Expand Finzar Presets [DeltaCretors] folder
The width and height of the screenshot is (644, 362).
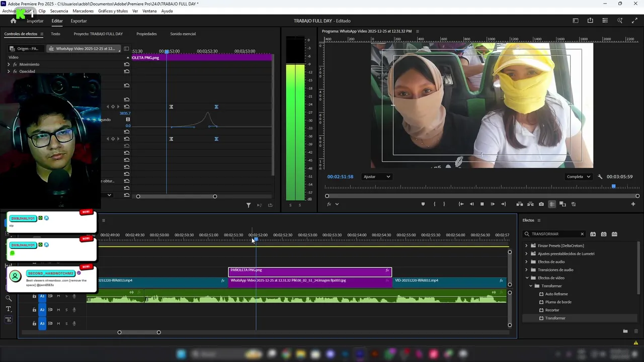click(527, 246)
